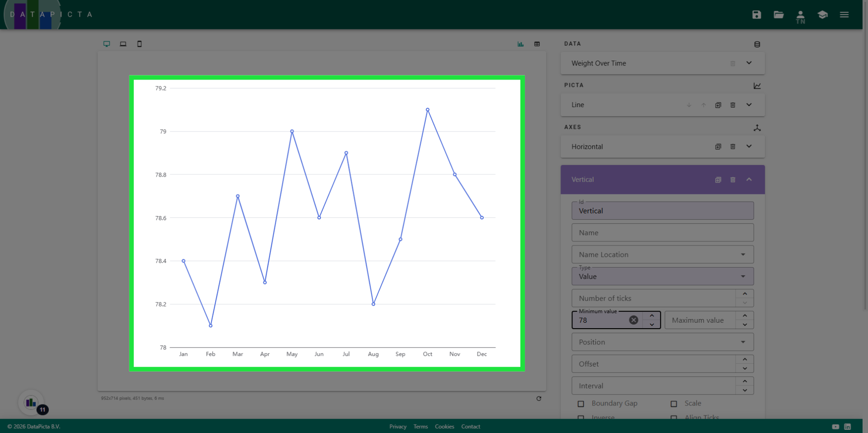
Task: Open the Privacy footer link
Action: pyautogui.click(x=398, y=427)
